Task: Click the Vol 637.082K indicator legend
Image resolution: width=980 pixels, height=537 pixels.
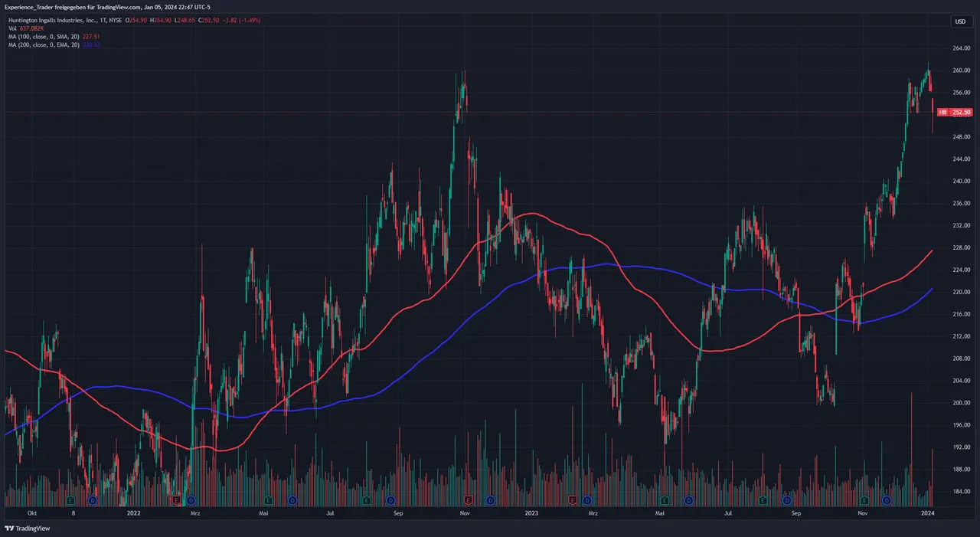Action: click(x=26, y=28)
